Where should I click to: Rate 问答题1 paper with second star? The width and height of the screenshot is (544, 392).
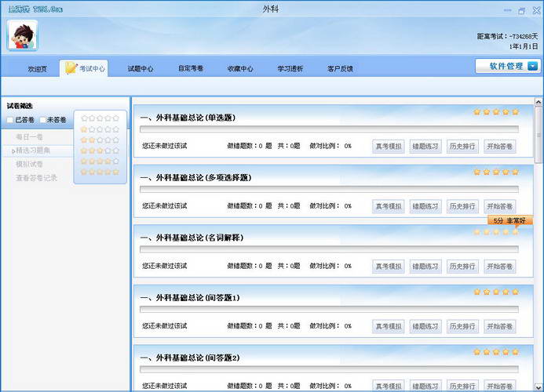tap(487, 292)
